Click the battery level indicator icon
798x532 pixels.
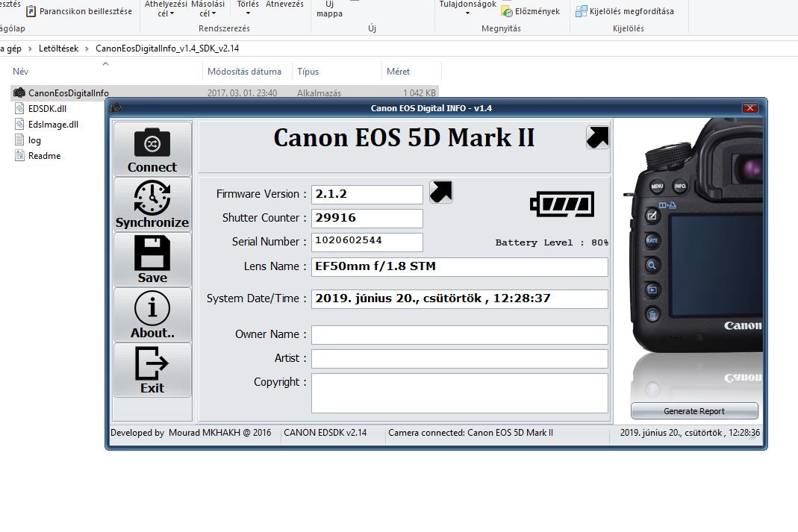tap(562, 204)
